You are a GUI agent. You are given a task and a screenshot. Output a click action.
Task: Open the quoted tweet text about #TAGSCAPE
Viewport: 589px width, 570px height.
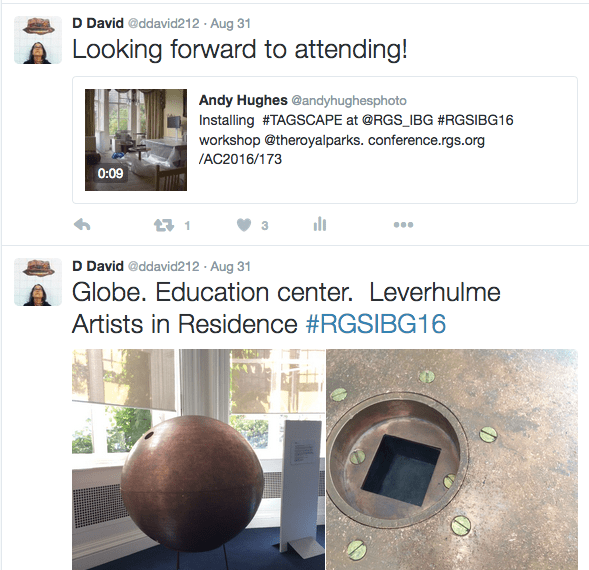point(356,140)
